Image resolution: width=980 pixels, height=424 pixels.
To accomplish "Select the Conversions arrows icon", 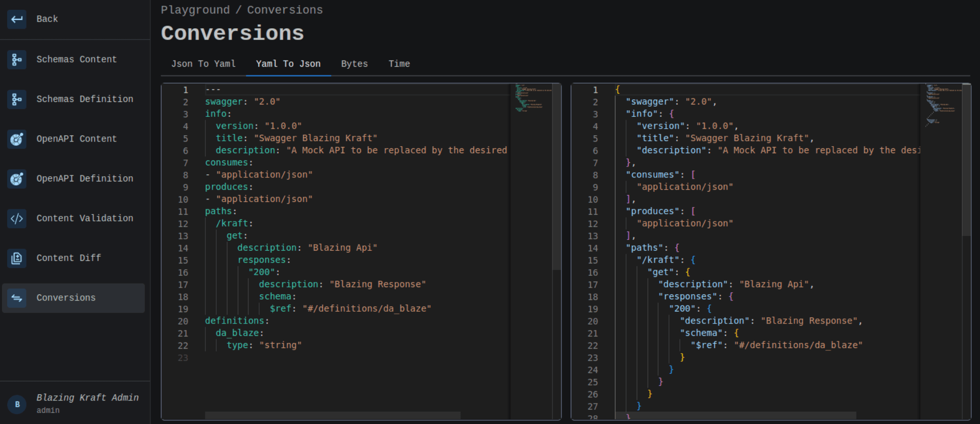I will pos(17,298).
